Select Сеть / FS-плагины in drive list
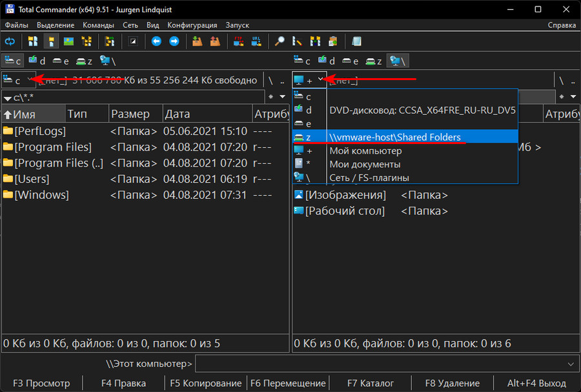Image resolution: width=581 pixels, height=392 pixels. [x=405, y=178]
